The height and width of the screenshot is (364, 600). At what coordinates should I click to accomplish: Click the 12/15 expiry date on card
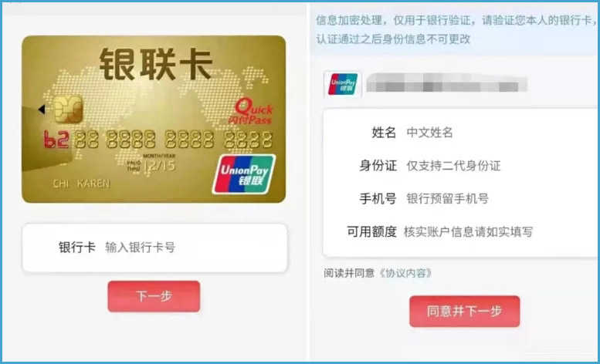click(159, 165)
